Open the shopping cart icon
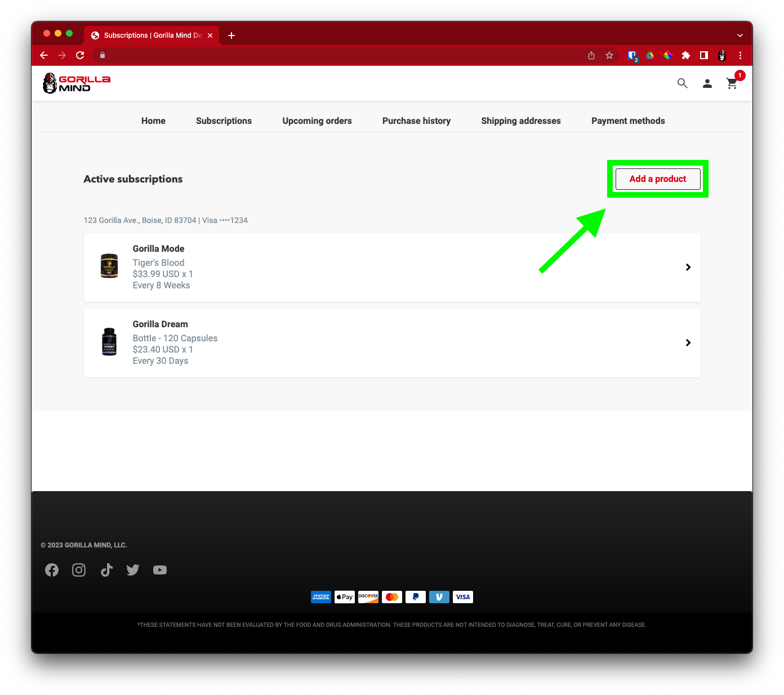The width and height of the screenshot is (784, 695). click(732, 83)
